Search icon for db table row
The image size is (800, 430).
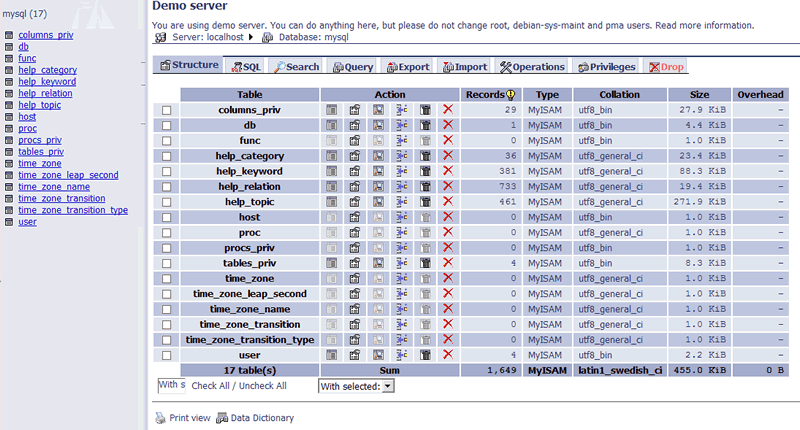pos(378,125)
